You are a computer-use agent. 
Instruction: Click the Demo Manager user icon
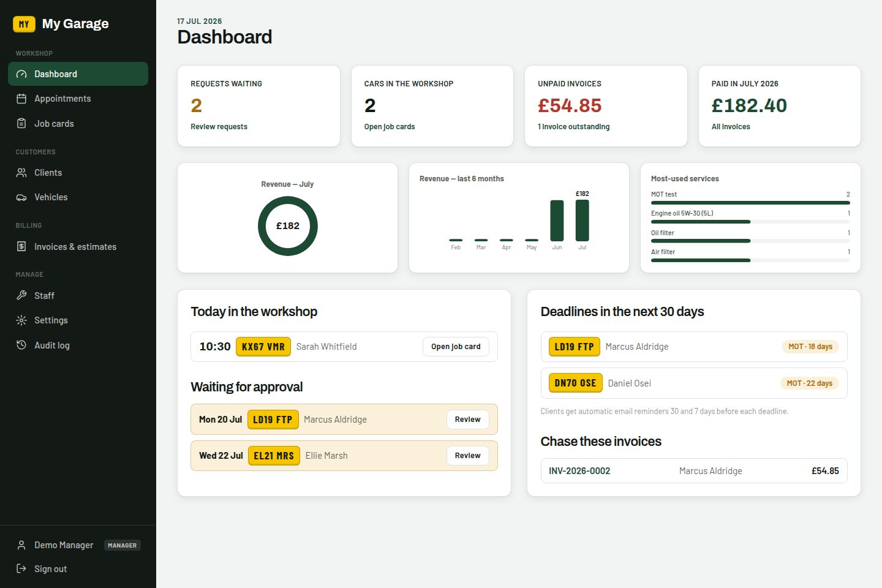pos(21,545)
